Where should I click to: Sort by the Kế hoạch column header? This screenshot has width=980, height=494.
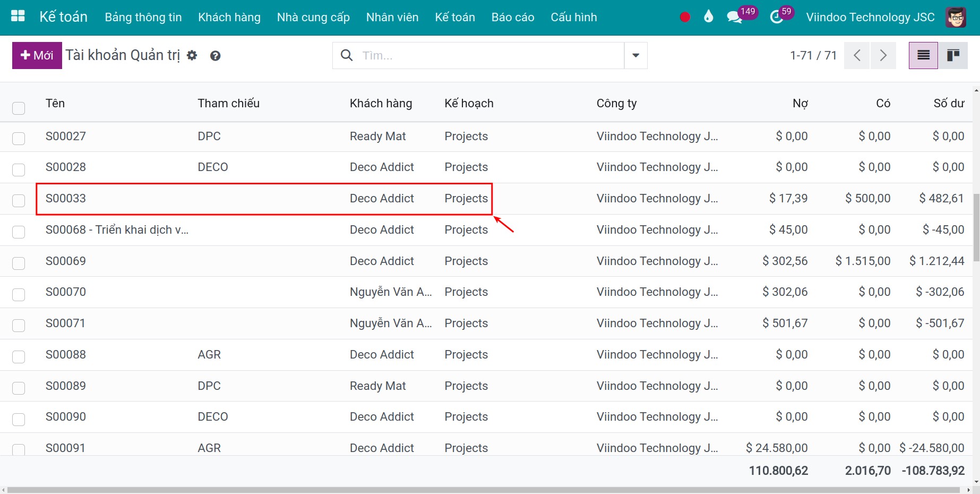point(469,103)
